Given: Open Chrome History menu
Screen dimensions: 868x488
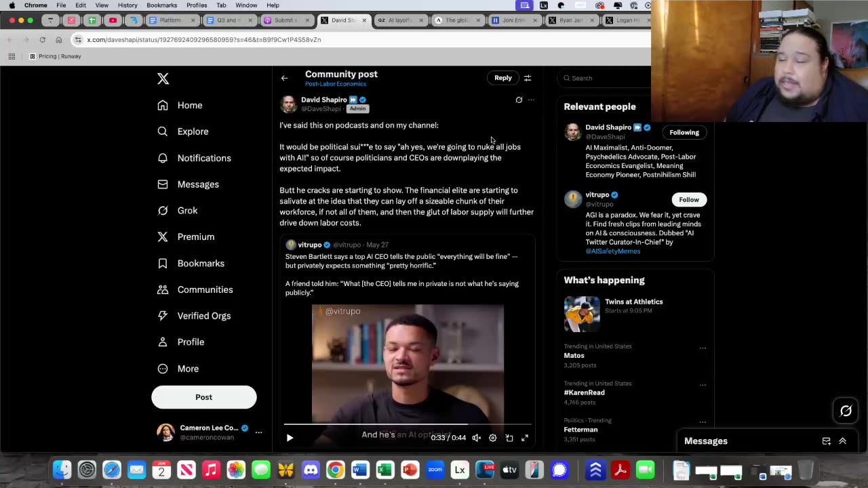Looking at the screenshot, I should (127, 5).
